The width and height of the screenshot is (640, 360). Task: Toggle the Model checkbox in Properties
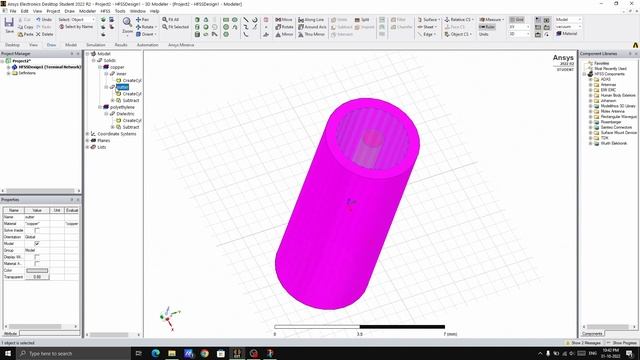37,244
